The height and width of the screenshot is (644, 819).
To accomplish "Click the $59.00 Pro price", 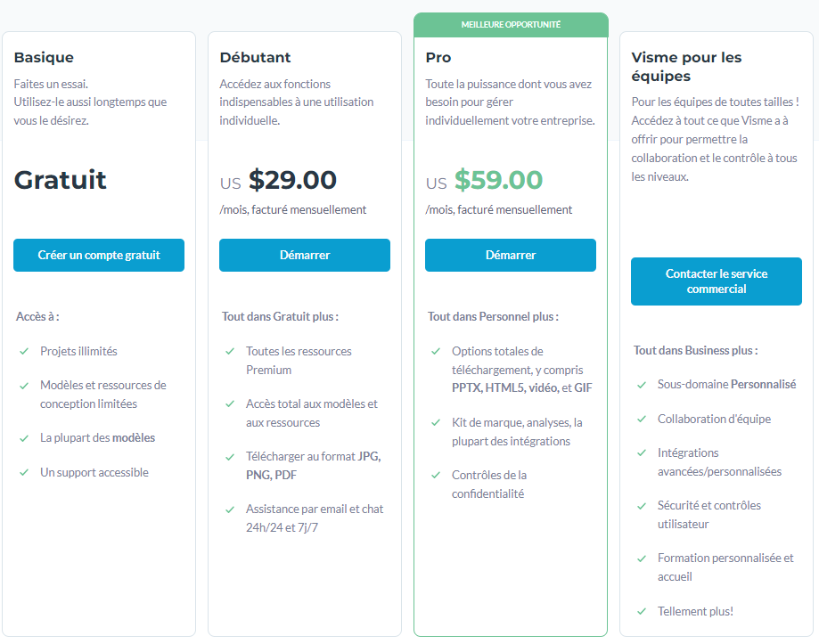I will point(498,180).
